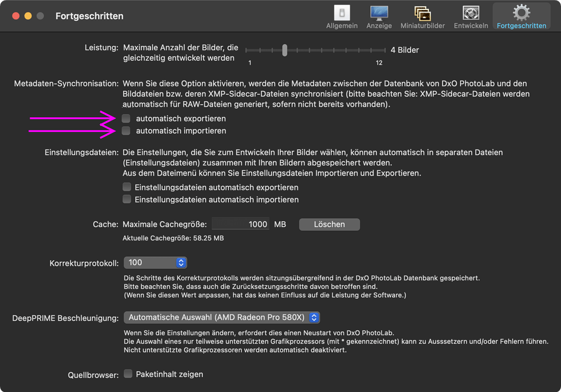Screen dimensions: 561x392
Task: Enable automatisch exportieren metadata checkbox
Action: coord(126,118)
